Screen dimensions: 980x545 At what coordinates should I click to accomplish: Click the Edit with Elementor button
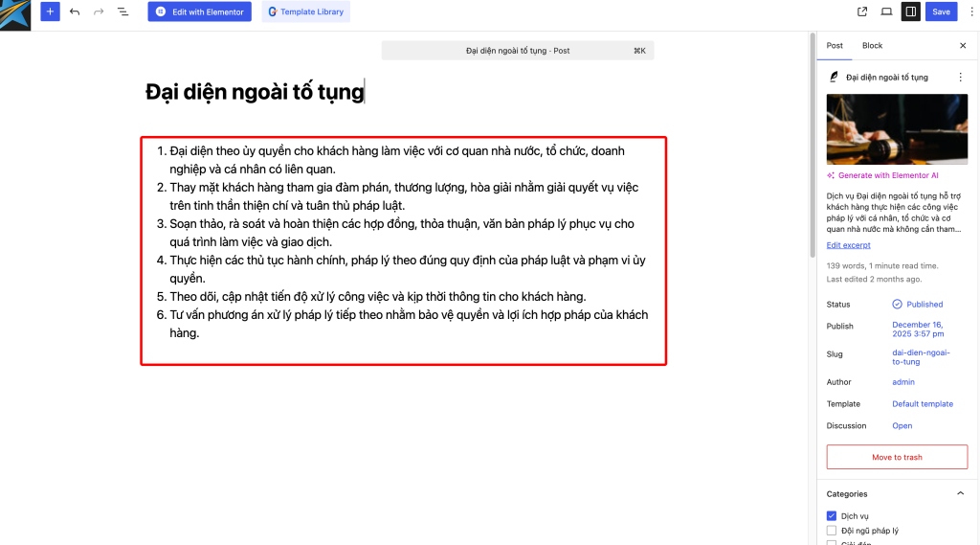[x=199, y=11]
